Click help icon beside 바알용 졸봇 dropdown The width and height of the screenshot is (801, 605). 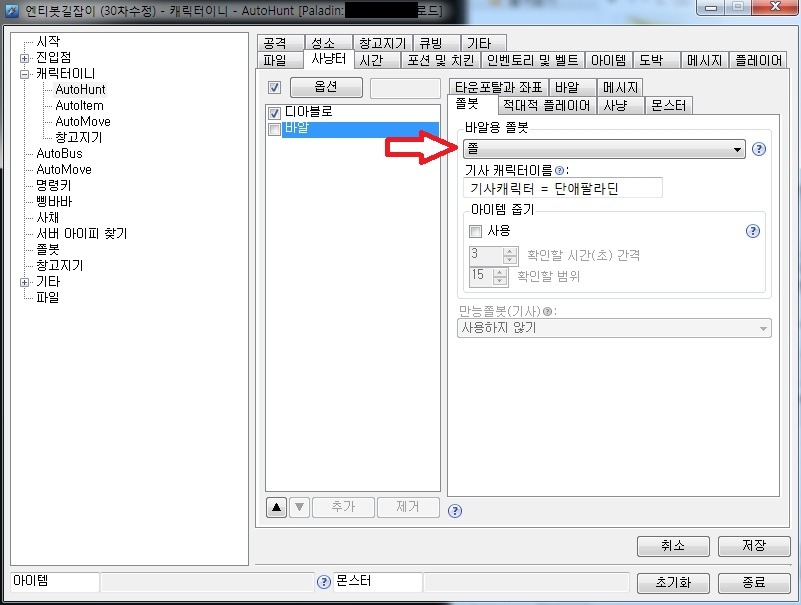click(759, 150)
